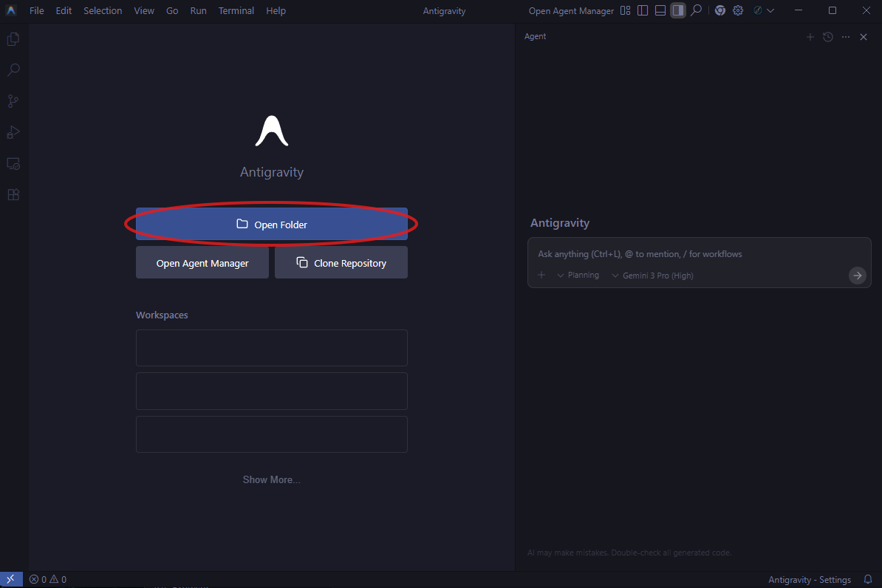Click the Customize Layout icon

(626, 10)
